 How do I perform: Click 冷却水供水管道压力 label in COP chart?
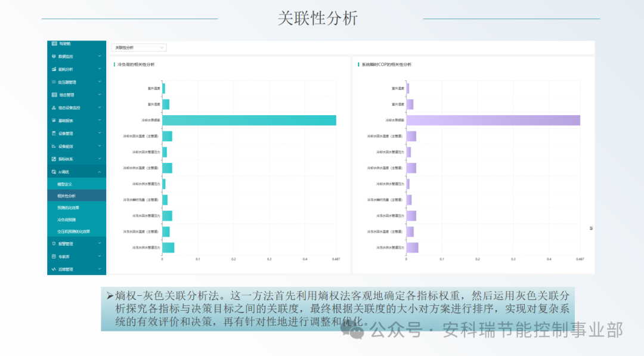(390, 184)
